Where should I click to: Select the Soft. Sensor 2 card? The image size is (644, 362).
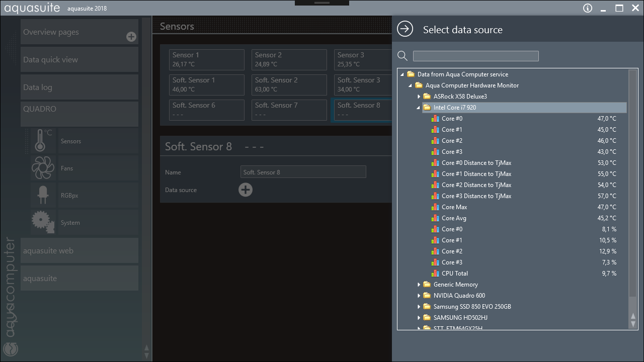[289, 85]
